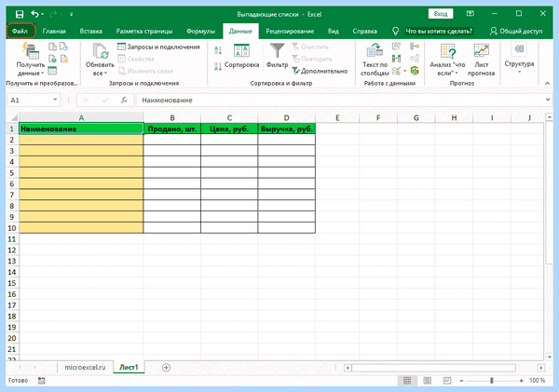Open the Existing Connections icon

pos(63,59)
